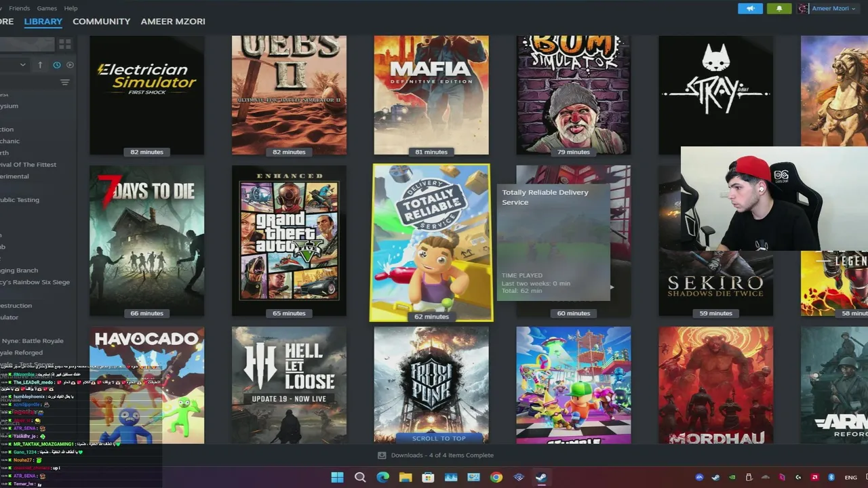
Task: Select Public Testing sidebar entry
Action: (x=20, y=200)
